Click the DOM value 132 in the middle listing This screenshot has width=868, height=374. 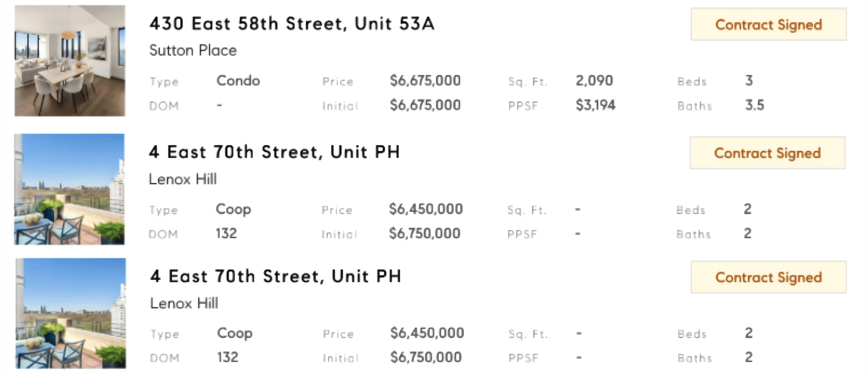[226, 233]
